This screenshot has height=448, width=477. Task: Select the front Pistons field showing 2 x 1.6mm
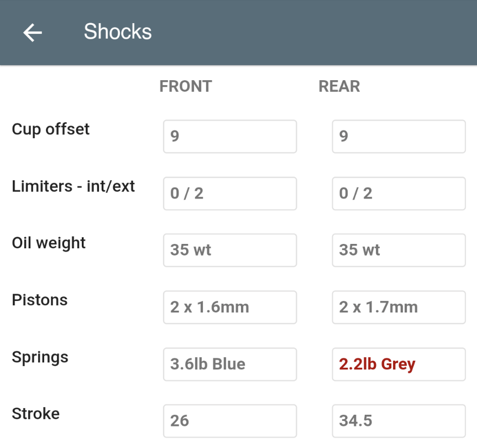pos(229,307)
